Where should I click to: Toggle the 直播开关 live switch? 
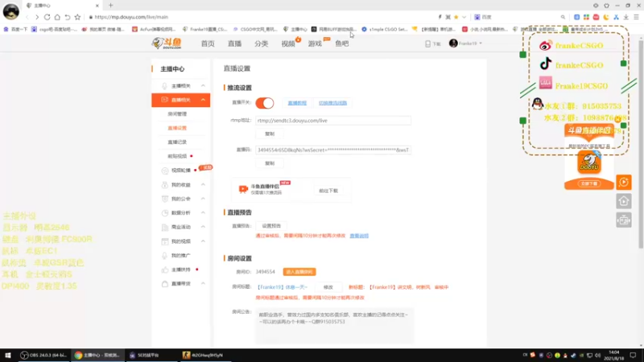265,103
